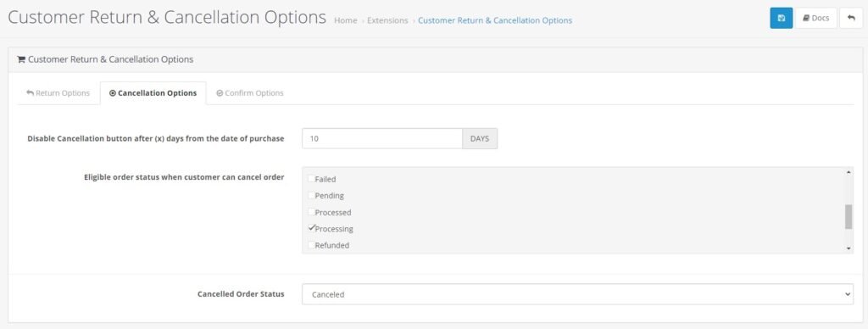The image size is (868, 329).
Task: Check the Refunded order status checkbox
Action: (311, 244)
